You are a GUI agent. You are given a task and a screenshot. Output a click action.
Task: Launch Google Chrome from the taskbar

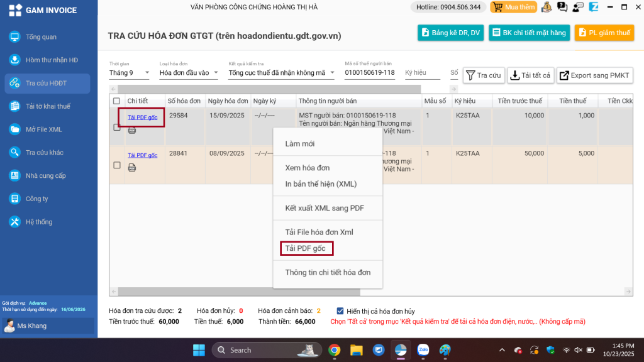(x=335, y=350)
